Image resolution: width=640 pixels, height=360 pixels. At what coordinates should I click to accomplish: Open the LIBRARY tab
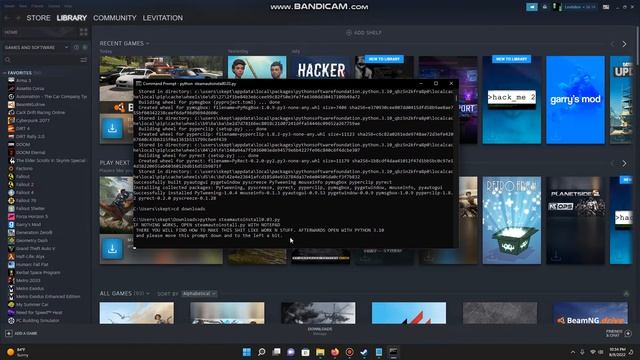click(x=71, y=18)
